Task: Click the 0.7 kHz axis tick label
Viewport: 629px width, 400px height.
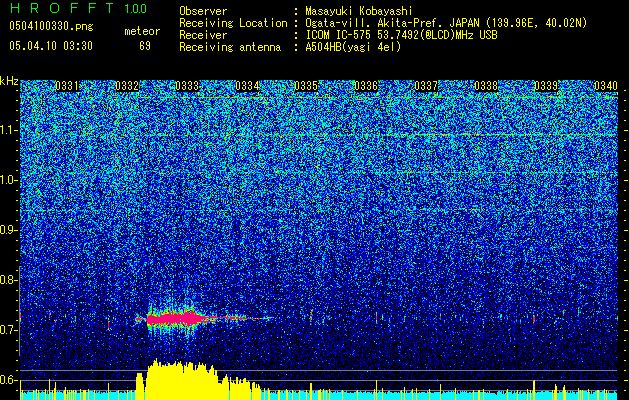Action: pyautogui.click(x=7, y=330)
